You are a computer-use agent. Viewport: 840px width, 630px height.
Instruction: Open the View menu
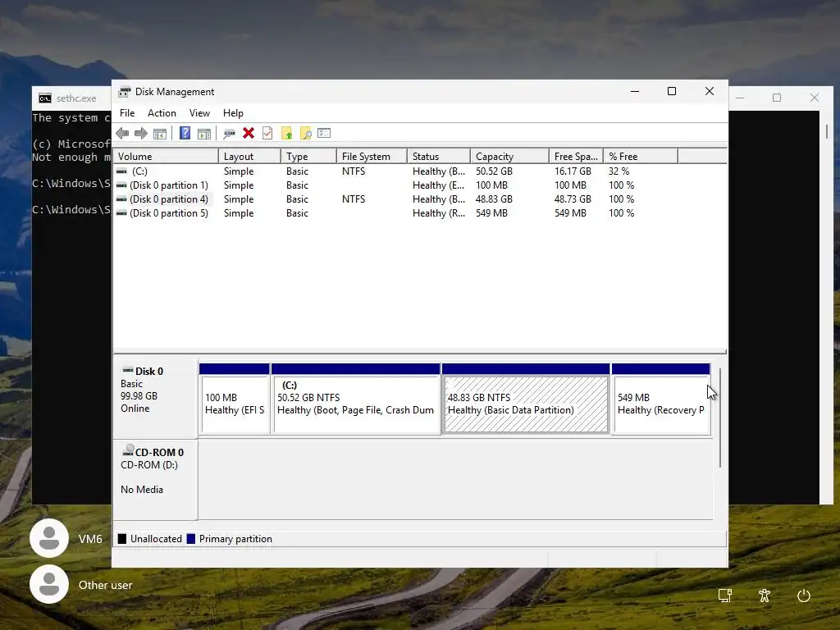click(199, 113)
